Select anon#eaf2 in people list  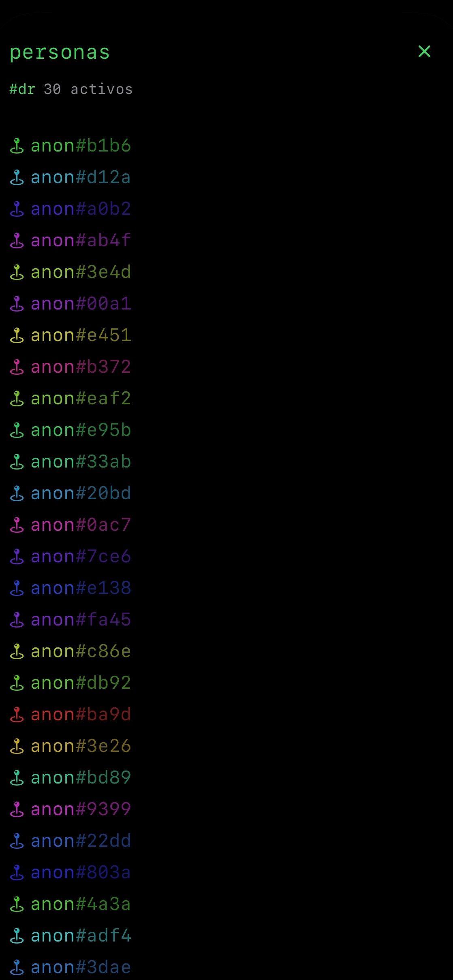[81, 399]
